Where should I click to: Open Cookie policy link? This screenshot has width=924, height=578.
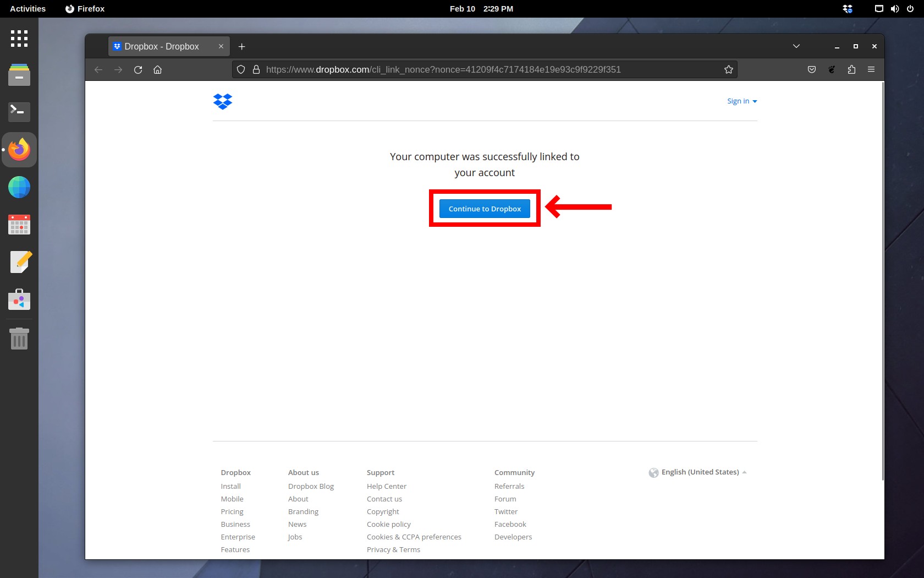pos(389,524)
